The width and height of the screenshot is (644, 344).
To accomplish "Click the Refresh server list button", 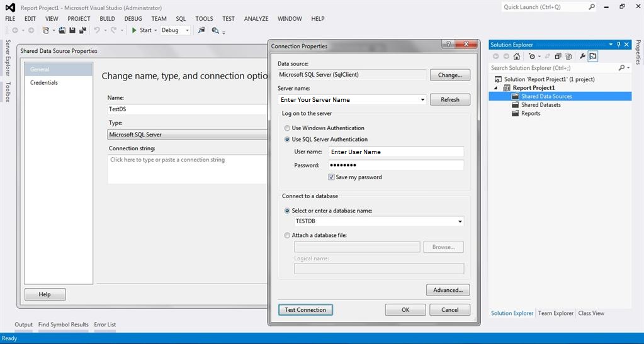I will [x=450, y=100].
